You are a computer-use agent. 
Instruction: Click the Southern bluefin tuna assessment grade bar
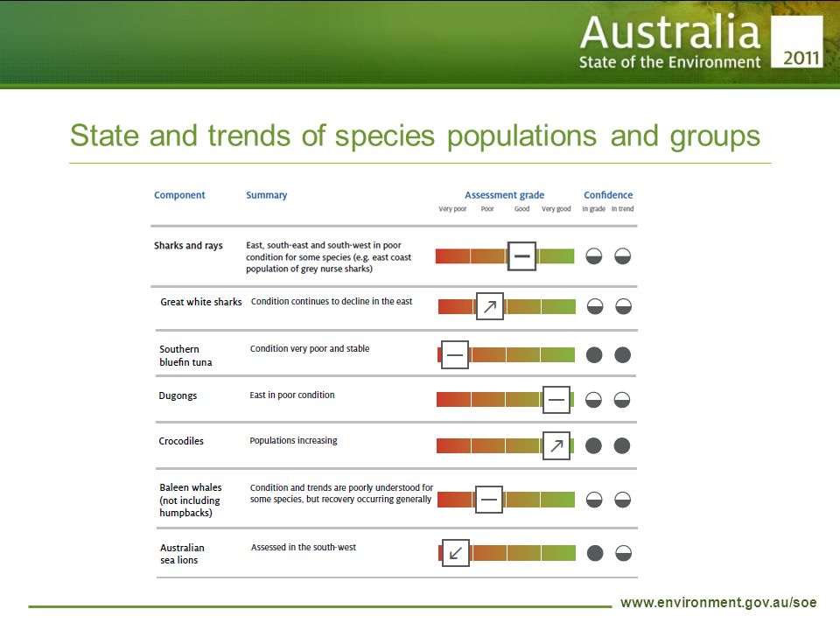click(x=507, y=354)
